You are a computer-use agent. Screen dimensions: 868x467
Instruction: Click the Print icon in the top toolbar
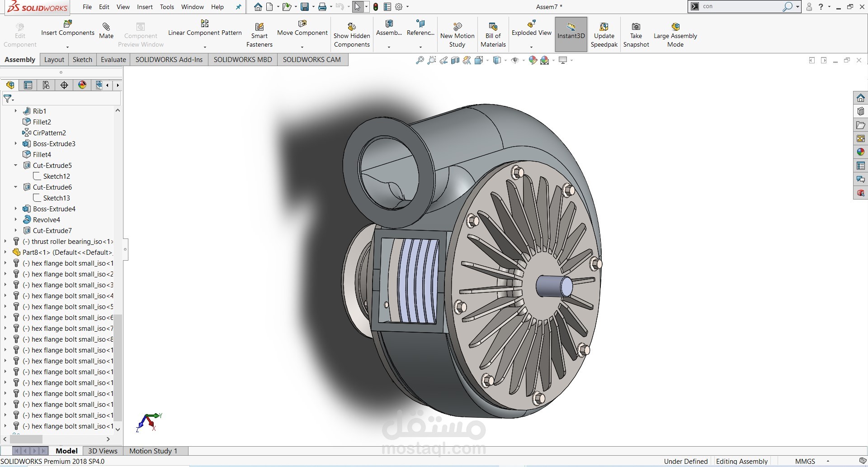322,7
